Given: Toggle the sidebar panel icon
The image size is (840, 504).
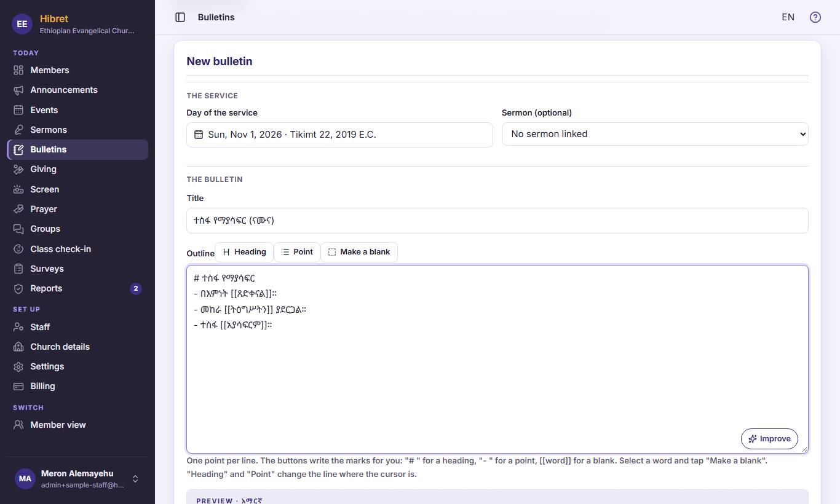Looking at the screenshot, I should 180,17.
